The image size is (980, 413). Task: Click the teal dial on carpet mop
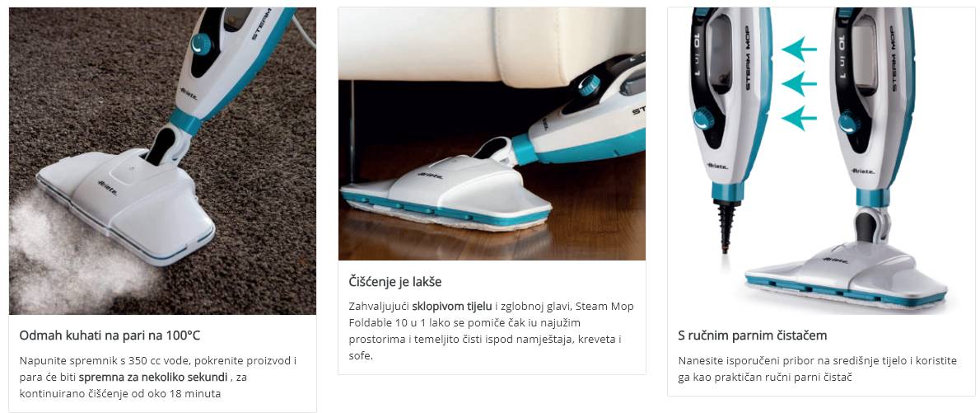coord(201,45)
